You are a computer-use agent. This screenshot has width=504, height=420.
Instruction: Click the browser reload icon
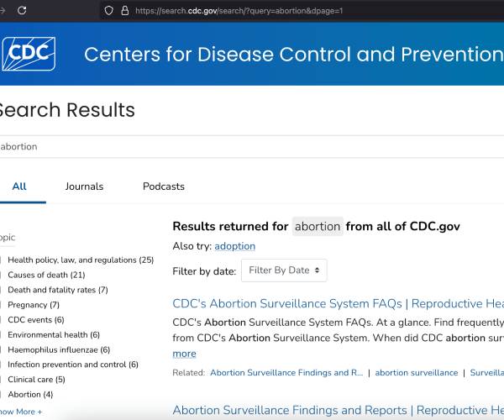coord(22,10)
